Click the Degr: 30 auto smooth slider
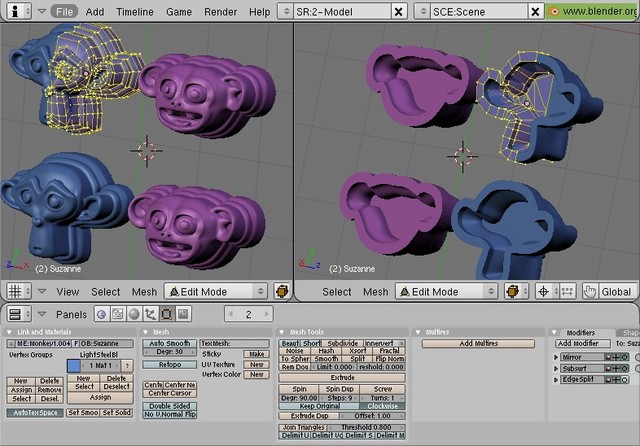Screen dimensions: 640x446 (170, 352)
